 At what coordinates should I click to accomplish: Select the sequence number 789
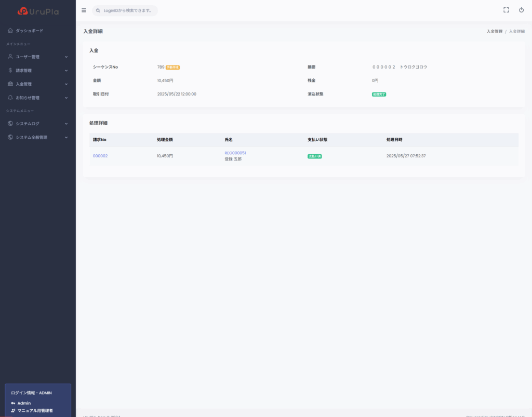pos(161,67)
